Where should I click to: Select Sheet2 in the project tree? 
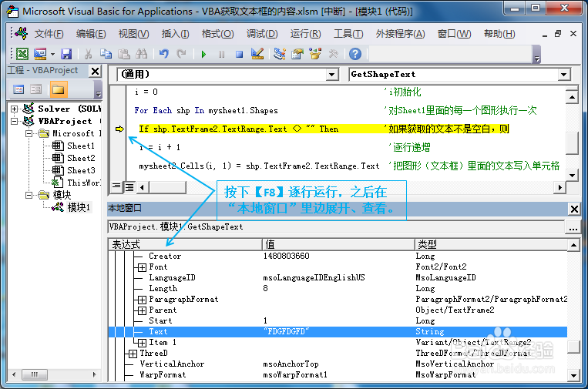pos(81,158)
